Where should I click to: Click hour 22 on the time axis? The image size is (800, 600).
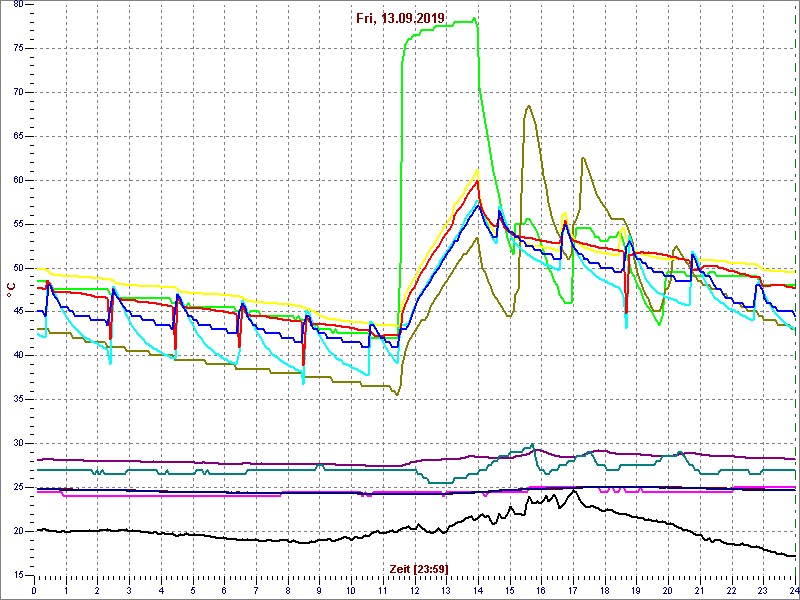732,591
